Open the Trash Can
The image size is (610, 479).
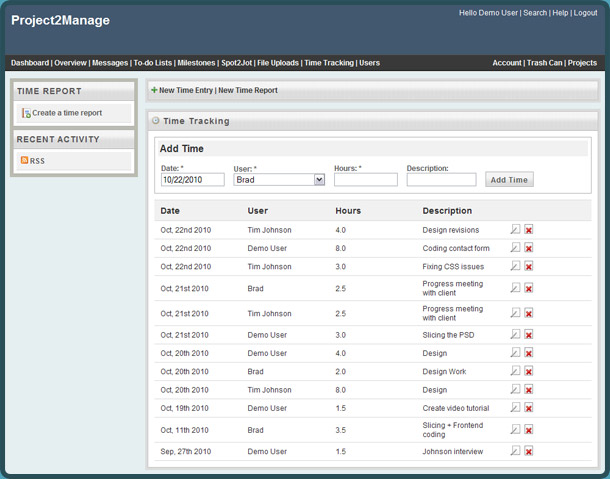pyautogui.click(x=545, y=63)
